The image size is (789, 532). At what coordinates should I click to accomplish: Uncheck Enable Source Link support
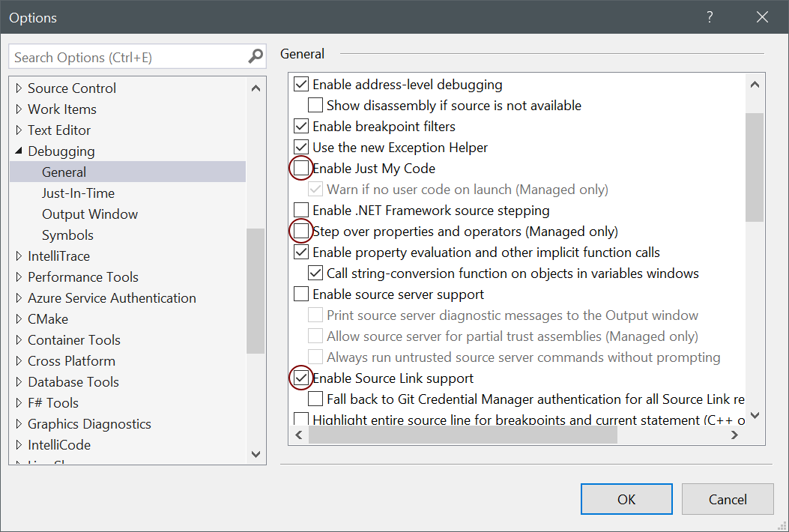point(301,378)
